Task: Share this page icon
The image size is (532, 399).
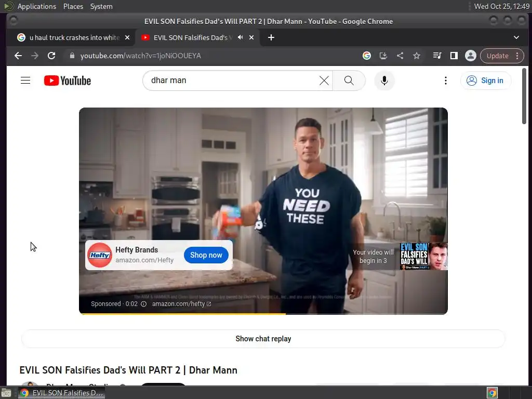Action: [x=400, y=56]
